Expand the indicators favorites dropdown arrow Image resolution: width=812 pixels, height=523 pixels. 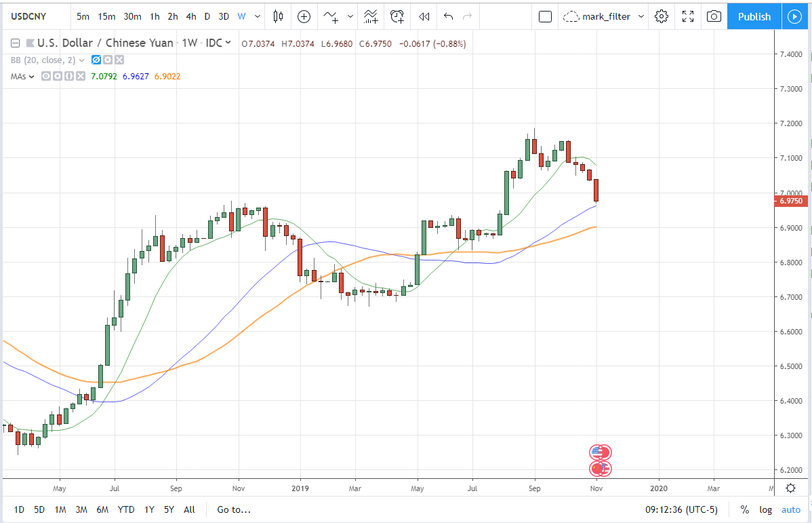click(350, 16)
